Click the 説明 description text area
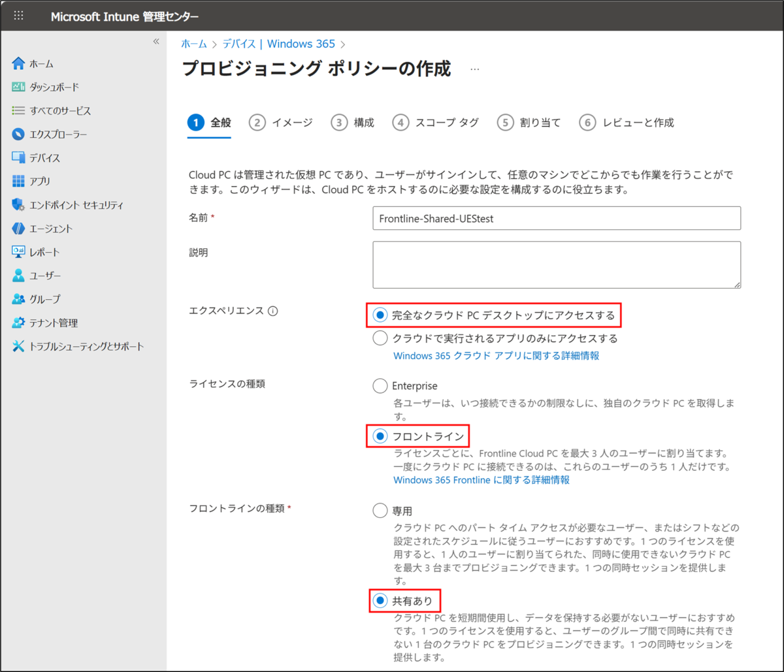 557,264
